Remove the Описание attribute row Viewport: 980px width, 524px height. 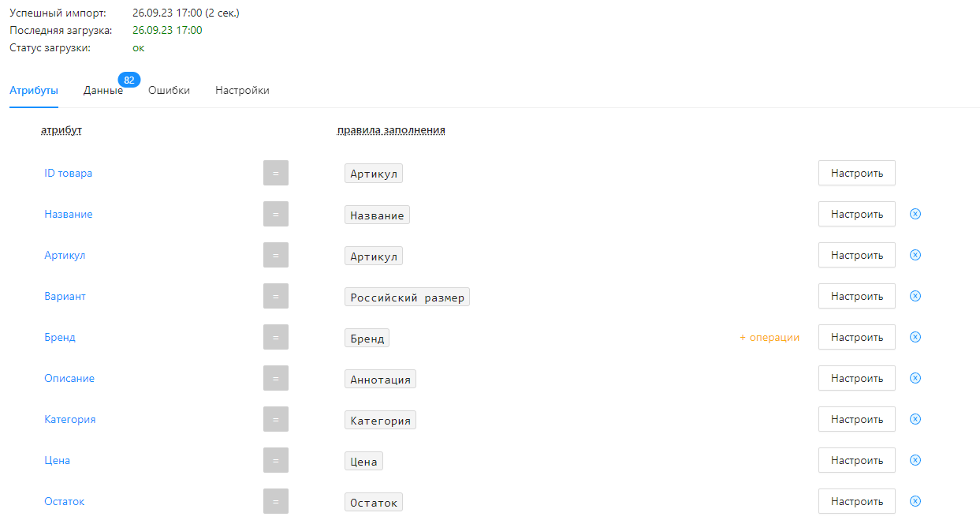[x=915, y=378]
